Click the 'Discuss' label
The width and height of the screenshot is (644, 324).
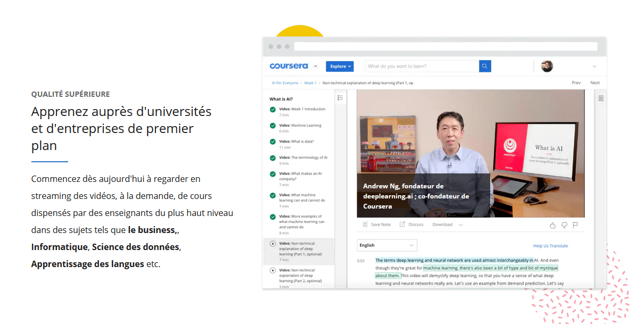(x=416, y=225)
